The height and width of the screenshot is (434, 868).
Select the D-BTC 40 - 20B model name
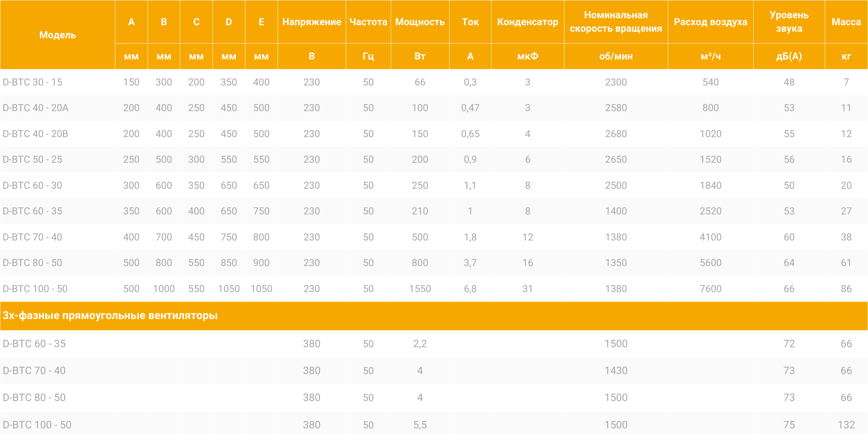36,134
